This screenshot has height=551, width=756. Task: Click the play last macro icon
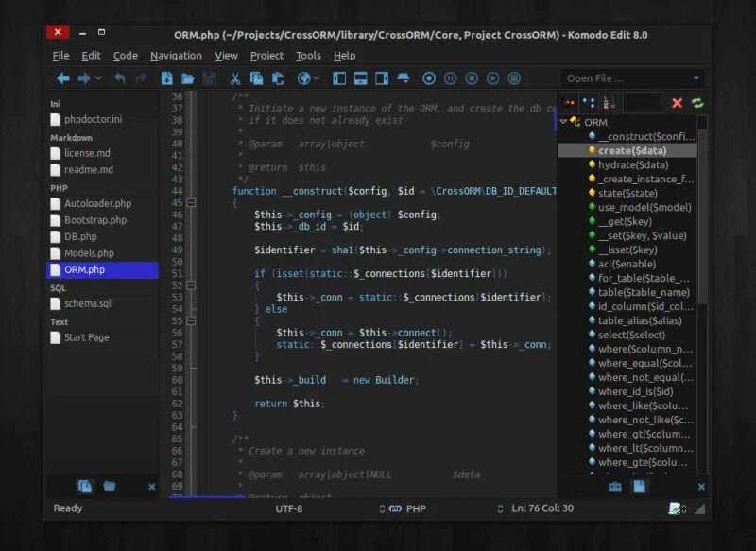coord(492,78)
